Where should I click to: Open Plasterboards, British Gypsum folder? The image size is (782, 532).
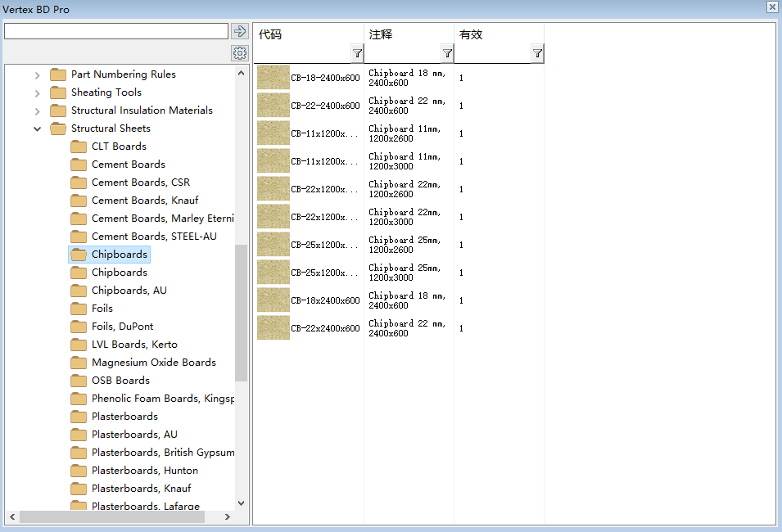[163, 453]
